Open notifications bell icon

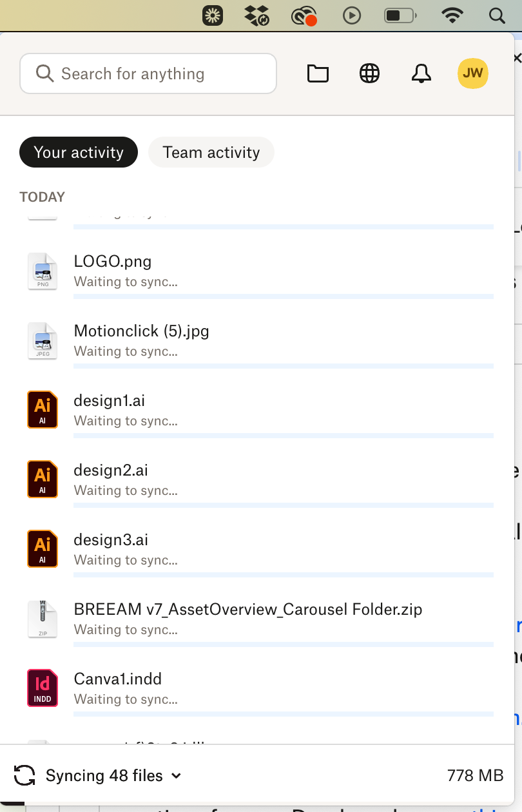(421, 74)
